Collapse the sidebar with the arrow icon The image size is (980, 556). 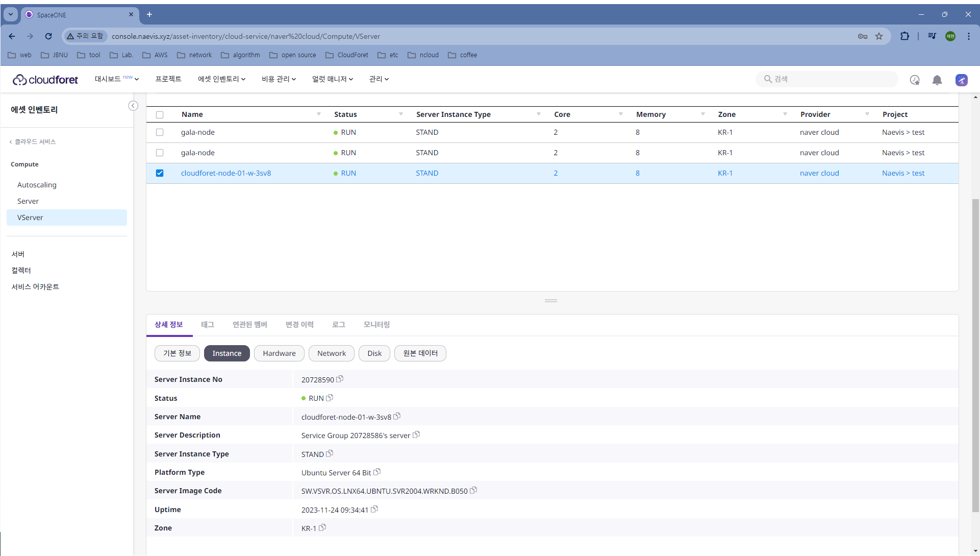click(x=133, y=106)
